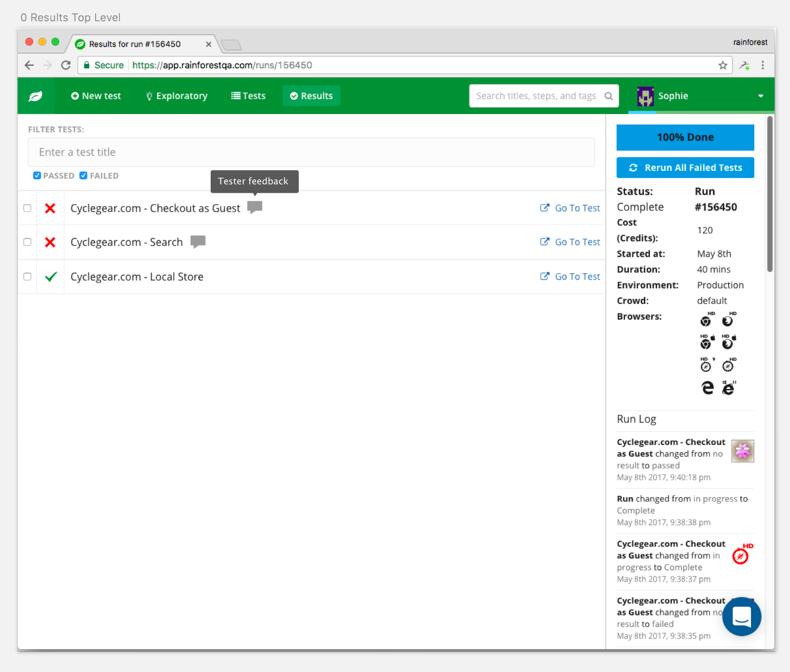Open a new browser tab
This screenshot has width=790, height=672.
(231, 45)
